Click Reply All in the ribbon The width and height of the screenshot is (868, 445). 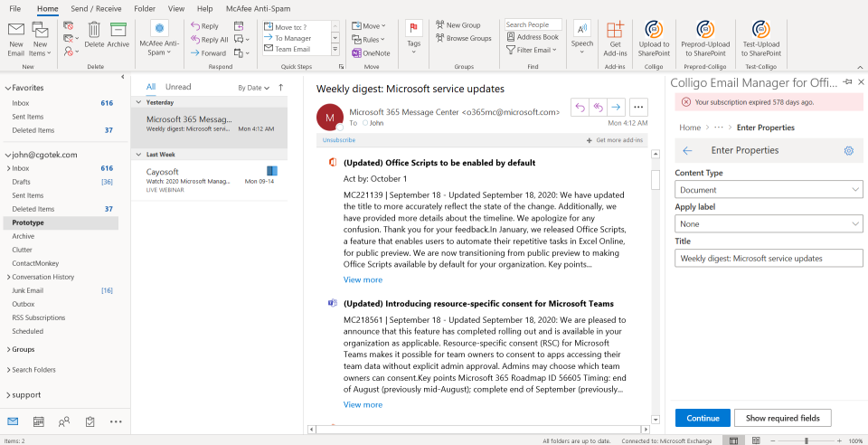pyautogui.click(x=209, y=39)
